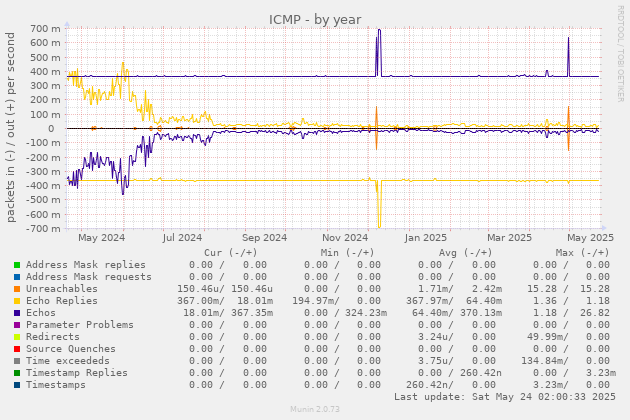
Task: Click the tall Echos spike near December 2024
Action: coord(378,52)
